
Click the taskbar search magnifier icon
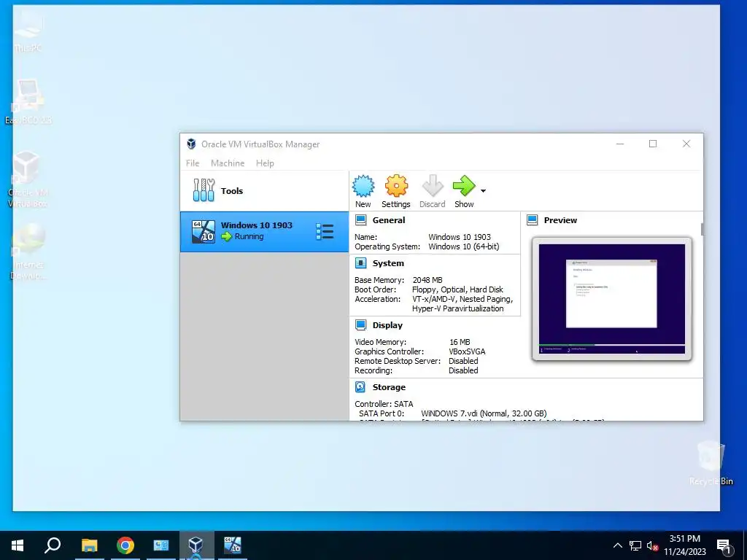[x=53, y=545]
